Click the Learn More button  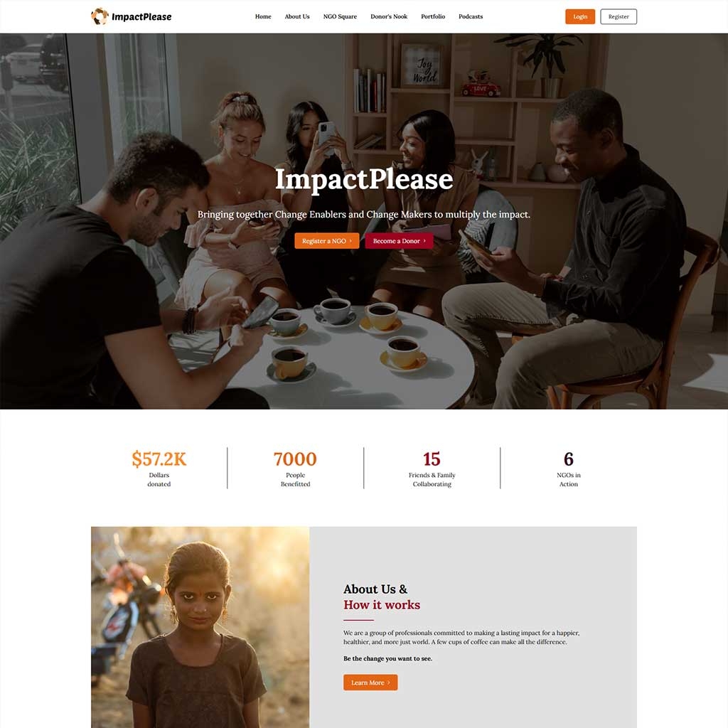(x=370, y=682)
